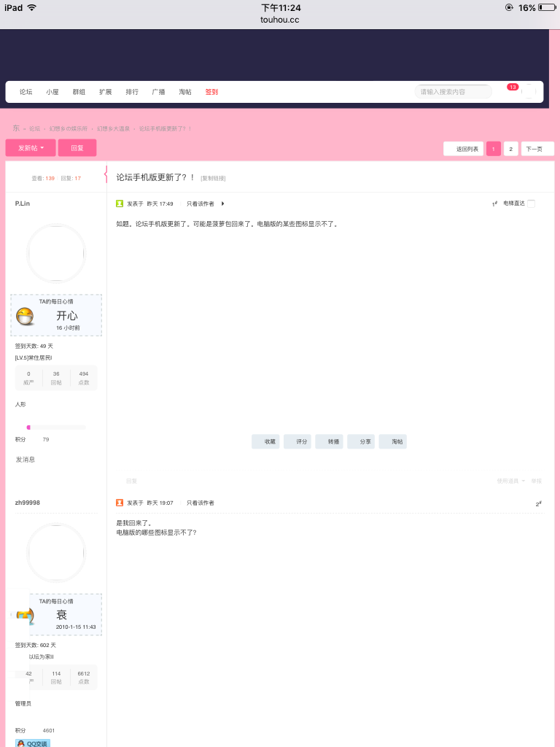Click 查看: 139 view count
The height and width of the screenshot is (747, 560).
coord(43,178)
